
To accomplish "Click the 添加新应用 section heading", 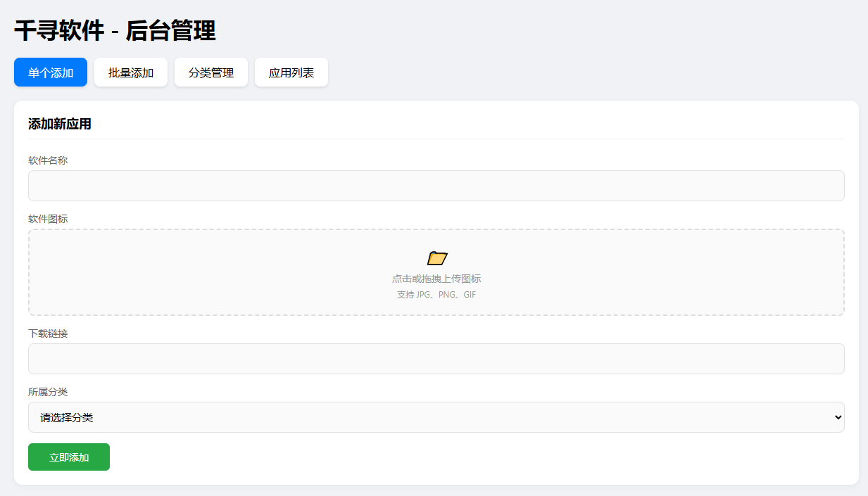I will click(x=60, y=125).
